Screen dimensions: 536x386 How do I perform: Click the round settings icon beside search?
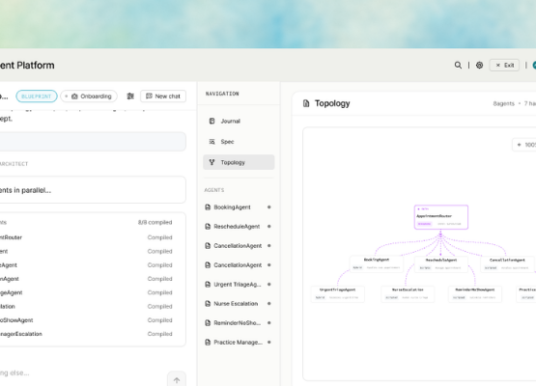click(x=479, y=65)
